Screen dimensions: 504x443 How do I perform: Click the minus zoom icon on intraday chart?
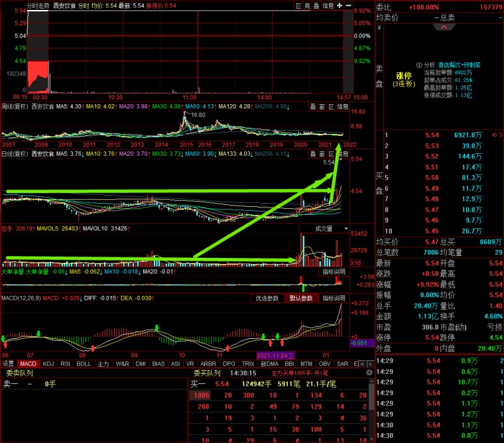click(349, 5)
